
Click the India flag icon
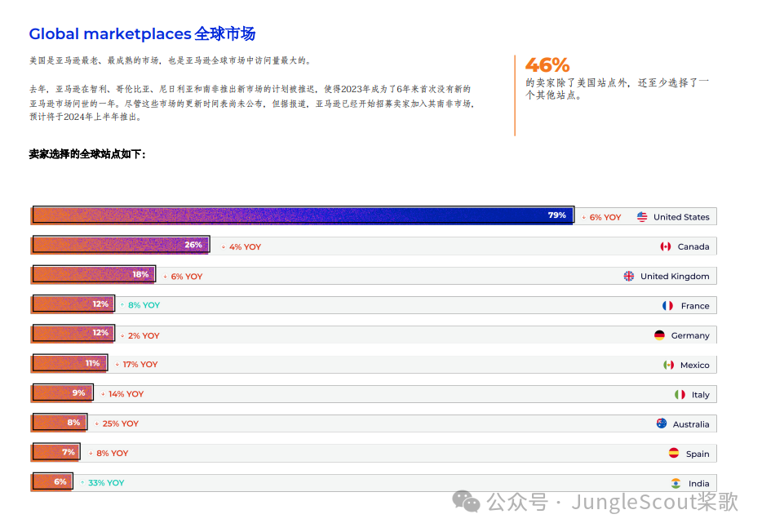click(x=676, y=483)
